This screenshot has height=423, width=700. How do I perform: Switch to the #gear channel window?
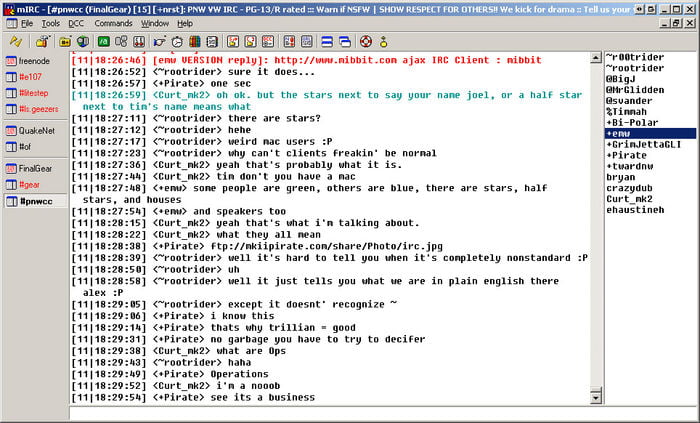click(x=30, y=185)
